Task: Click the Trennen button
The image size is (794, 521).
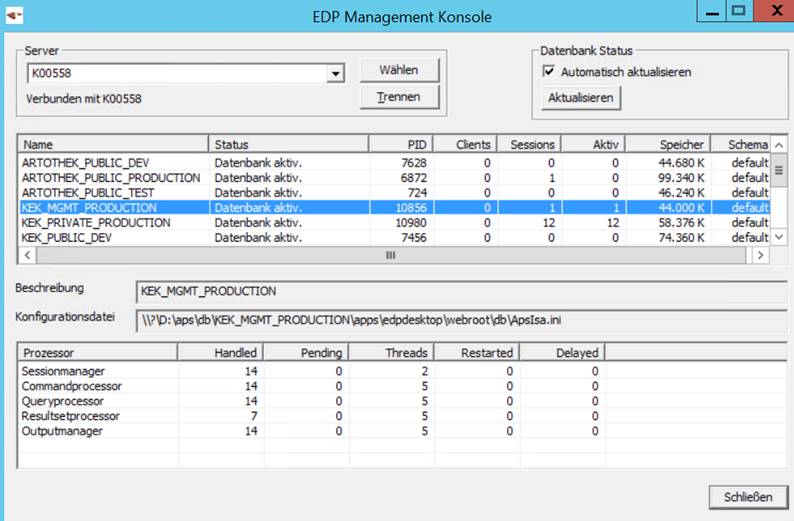Action: 398,97
